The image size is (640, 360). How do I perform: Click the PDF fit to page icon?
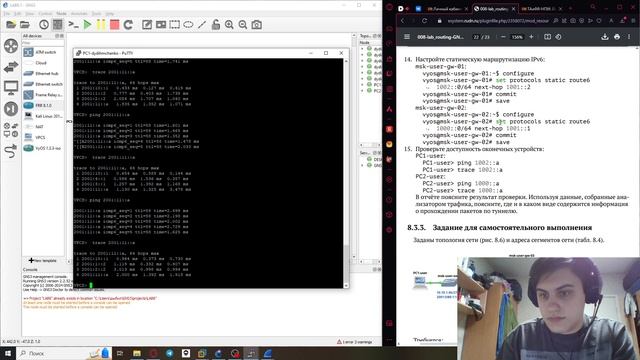[547, 37]
